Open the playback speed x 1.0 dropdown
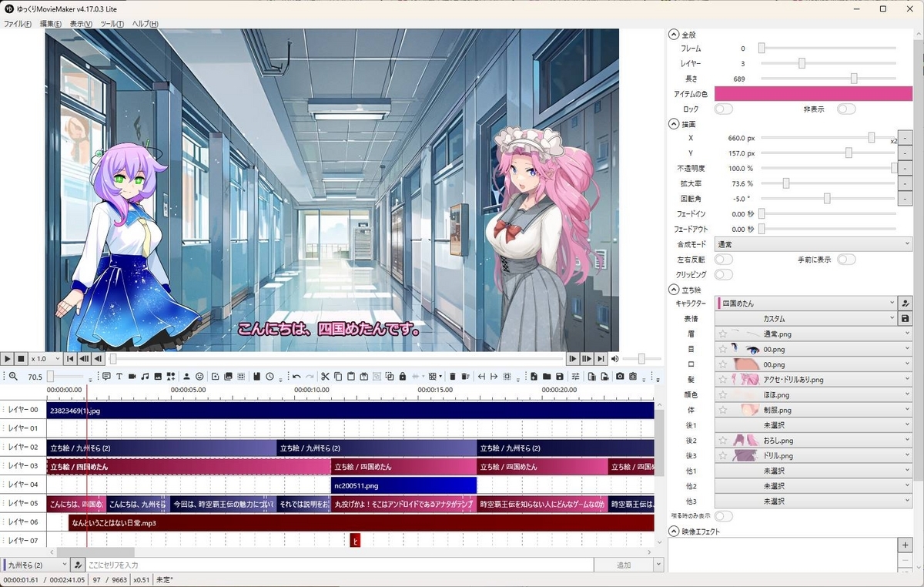Viewport: 924px width, 587px height. (x=45, y=359)
